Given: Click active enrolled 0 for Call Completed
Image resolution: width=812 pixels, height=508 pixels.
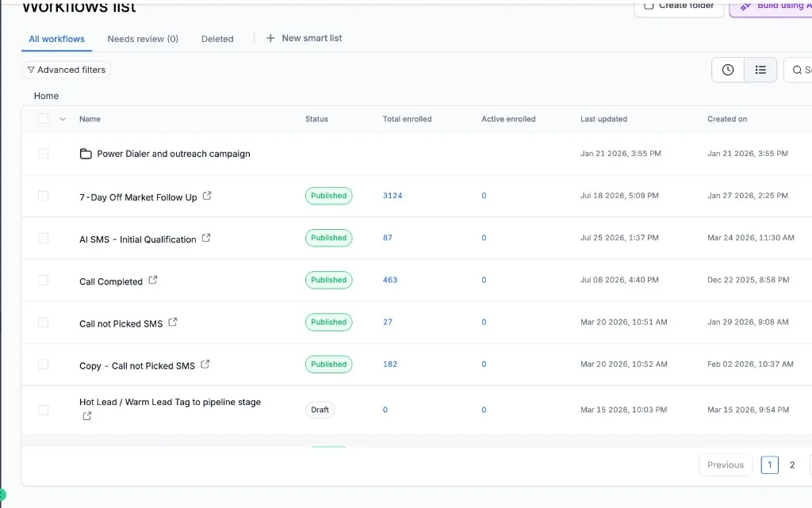Looking at the screenshot, I should (484, 280).
